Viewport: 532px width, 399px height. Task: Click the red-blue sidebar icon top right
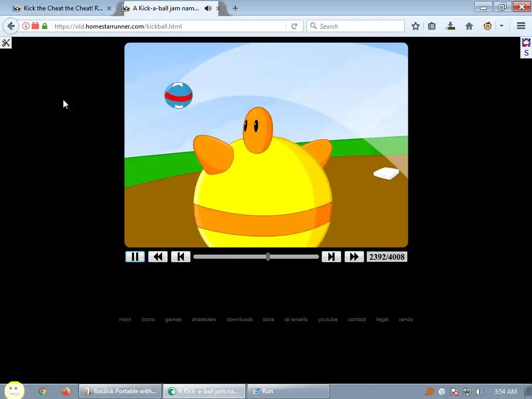tap(526, 43)
